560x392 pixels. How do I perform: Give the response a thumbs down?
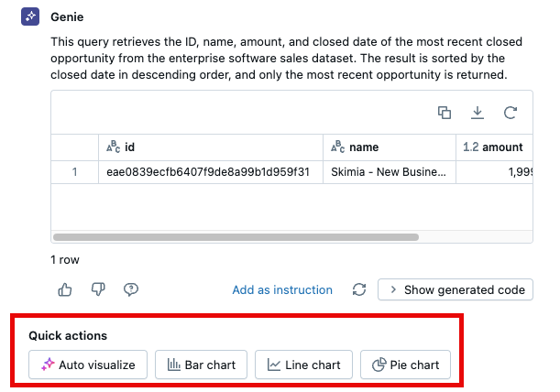click(x=98, y=289)
